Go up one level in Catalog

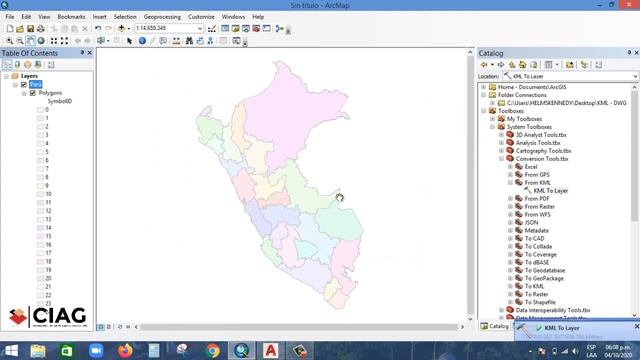(512, 64)
